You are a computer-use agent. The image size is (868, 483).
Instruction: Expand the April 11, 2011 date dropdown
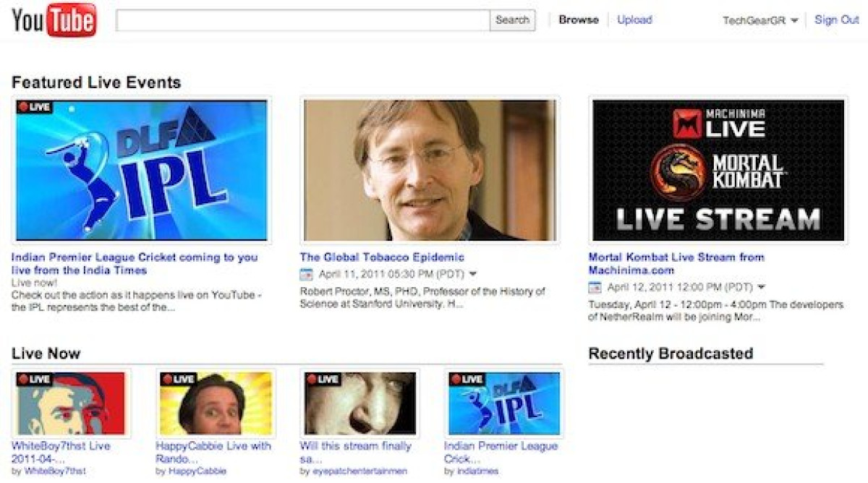click(x=473, y=275)
